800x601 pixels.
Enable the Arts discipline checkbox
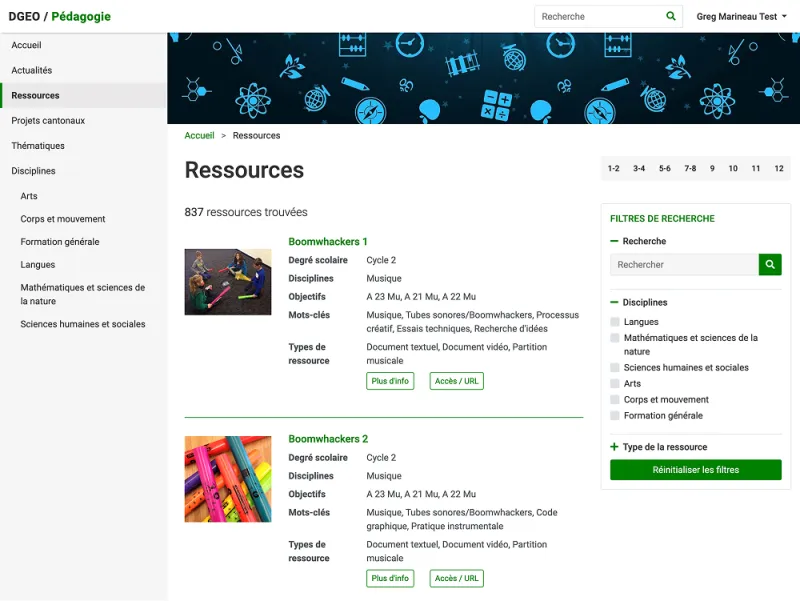[x=615, y=384]
